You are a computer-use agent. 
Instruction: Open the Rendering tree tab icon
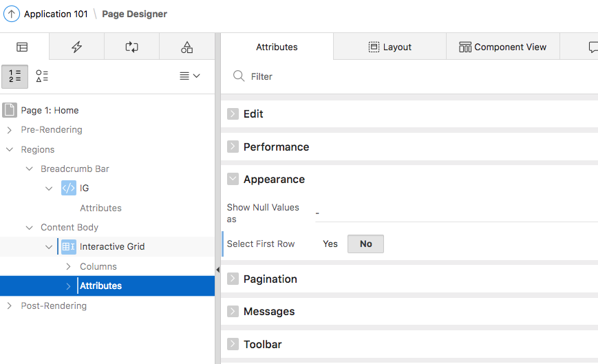coord(22,47)
